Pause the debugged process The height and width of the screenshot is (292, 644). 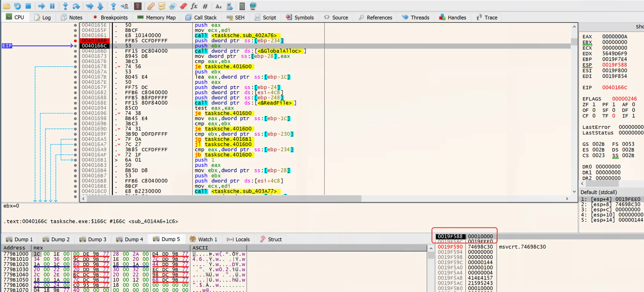pos(52,6)
